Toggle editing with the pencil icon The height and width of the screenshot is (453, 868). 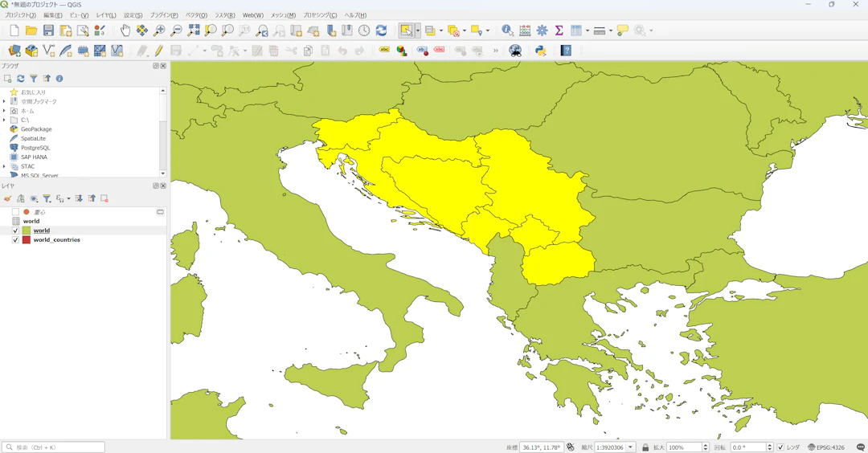click(159, 51)
